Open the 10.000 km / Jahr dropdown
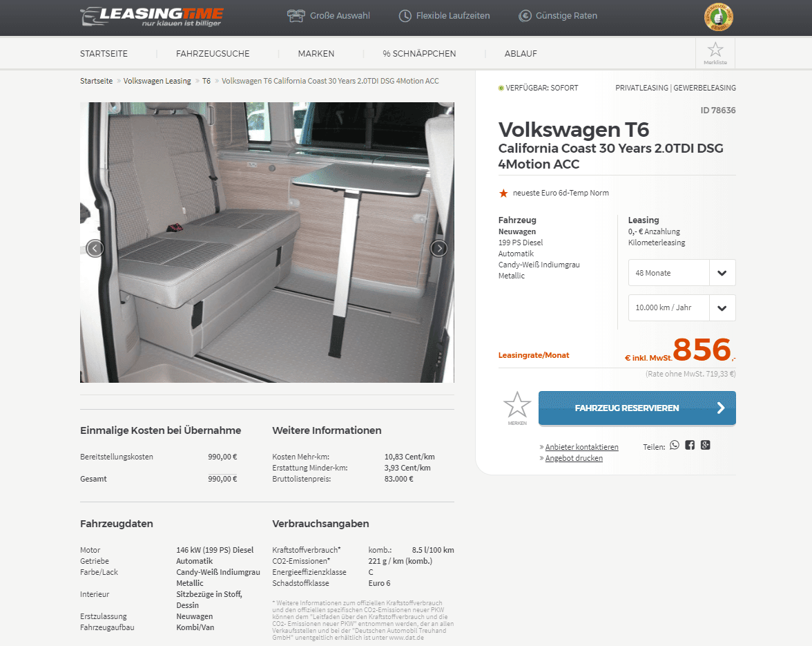Screen dimensions: 812x646 [682, 307]
